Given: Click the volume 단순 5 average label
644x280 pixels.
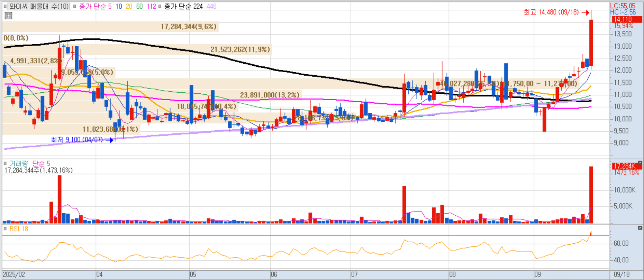Looking at the screenshot, I should 41,163.
